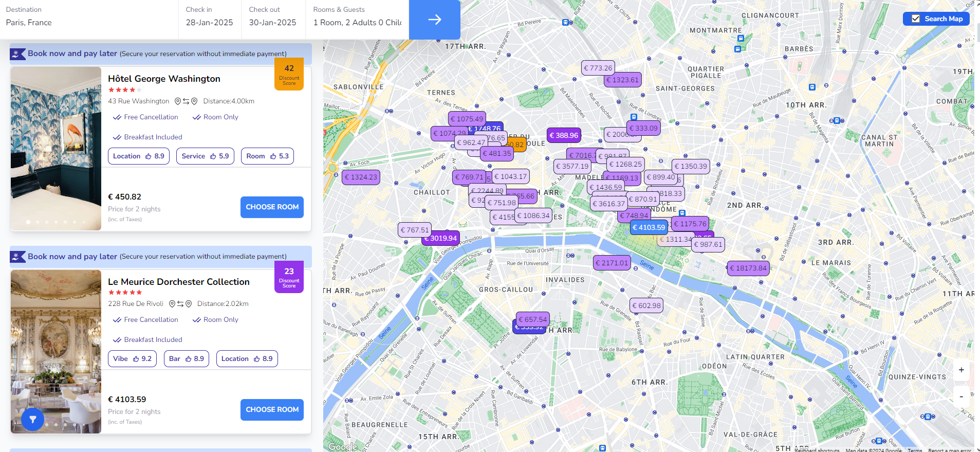This screenshot has width=980, height=452.
Task: Click the Discount Score 23 badge
Action: pos(289,277)
